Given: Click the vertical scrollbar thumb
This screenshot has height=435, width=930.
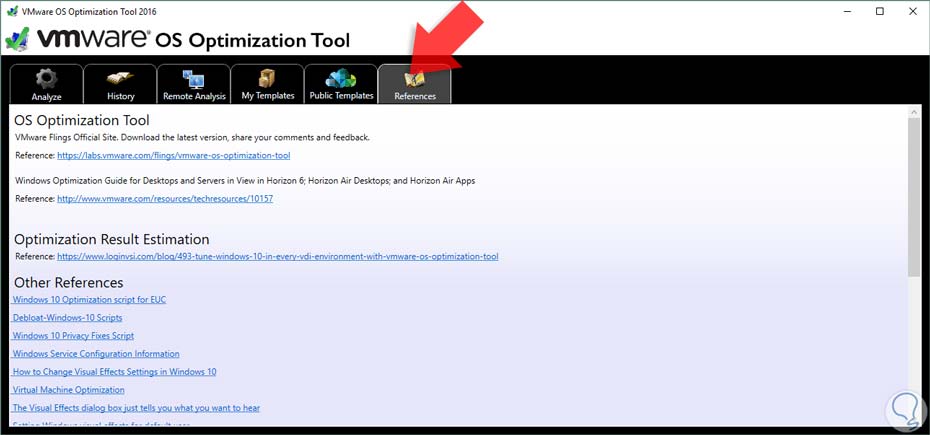Looking at the screenshot, I should [x=913, y=196].
